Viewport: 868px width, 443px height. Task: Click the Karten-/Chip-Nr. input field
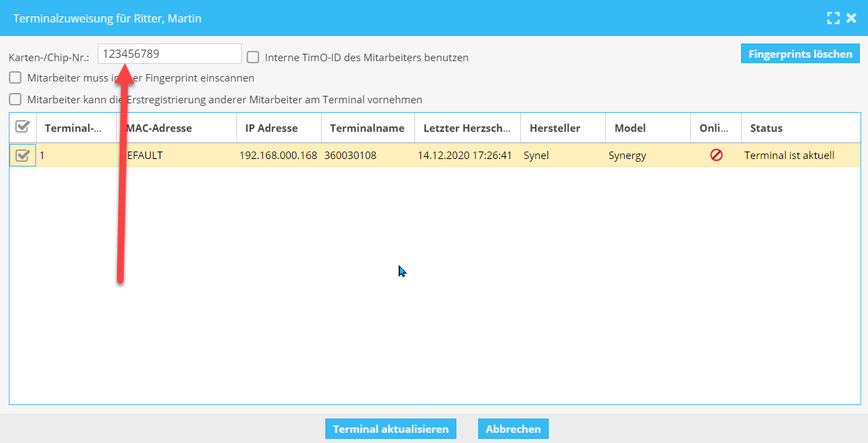point(170,54)
